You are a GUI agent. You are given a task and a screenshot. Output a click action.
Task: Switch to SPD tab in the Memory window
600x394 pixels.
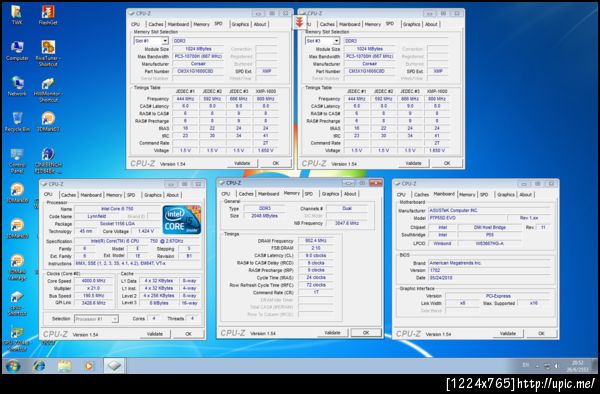[309, 194]
